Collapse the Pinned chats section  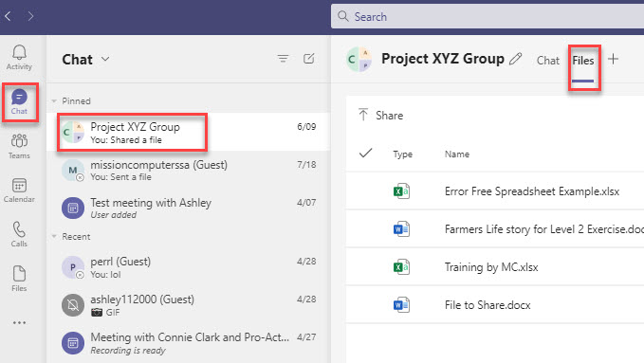tap(54, 101)
